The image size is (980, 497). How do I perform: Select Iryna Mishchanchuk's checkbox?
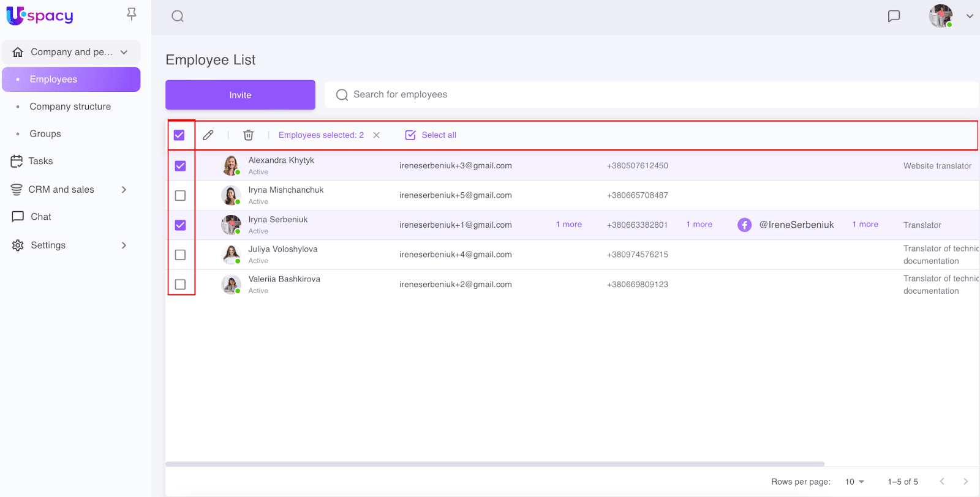(180, 196)
